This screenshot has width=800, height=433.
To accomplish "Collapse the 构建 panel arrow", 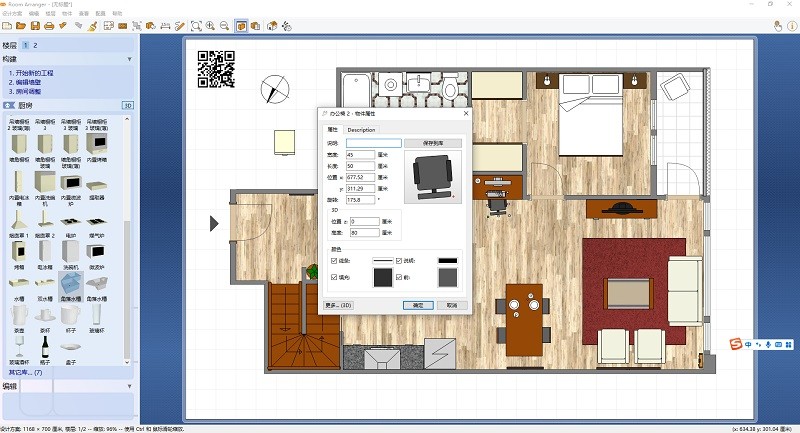I will click(129, 59).
